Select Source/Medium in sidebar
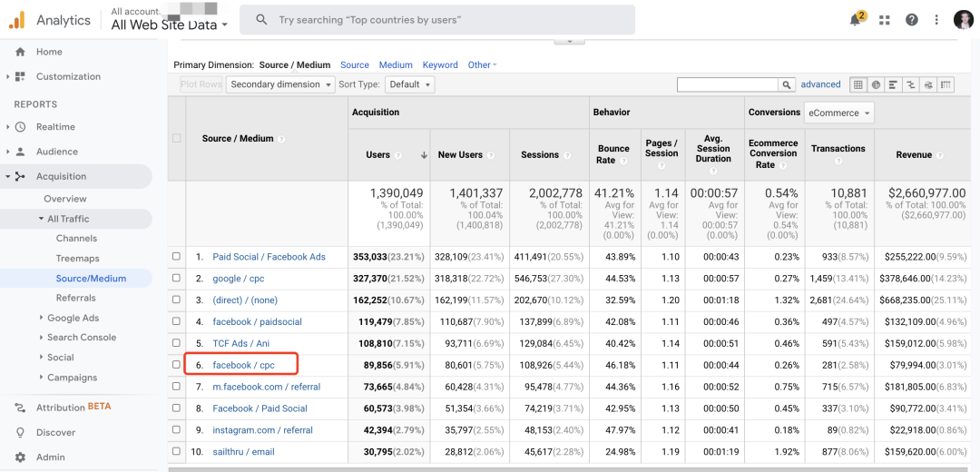 [92, 278]
